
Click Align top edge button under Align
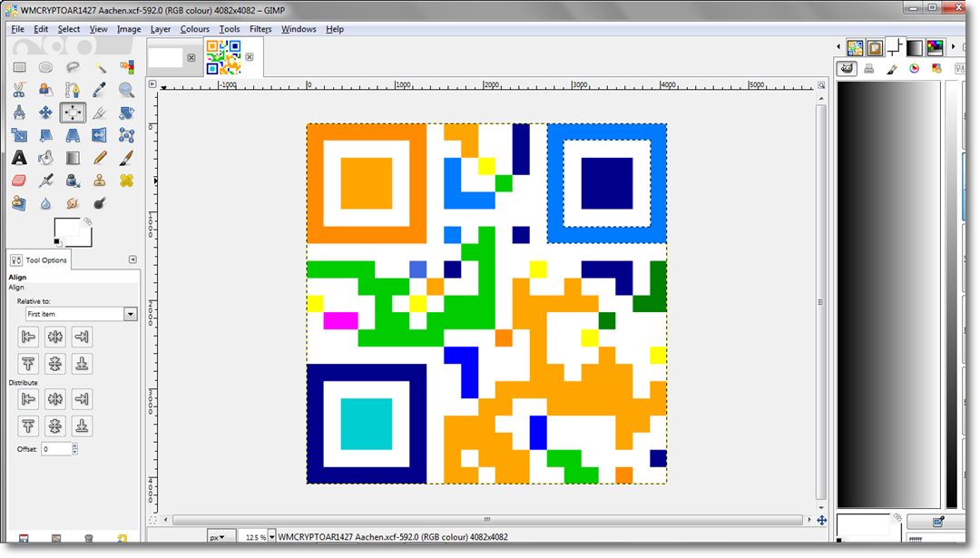(x=28, y=364)
